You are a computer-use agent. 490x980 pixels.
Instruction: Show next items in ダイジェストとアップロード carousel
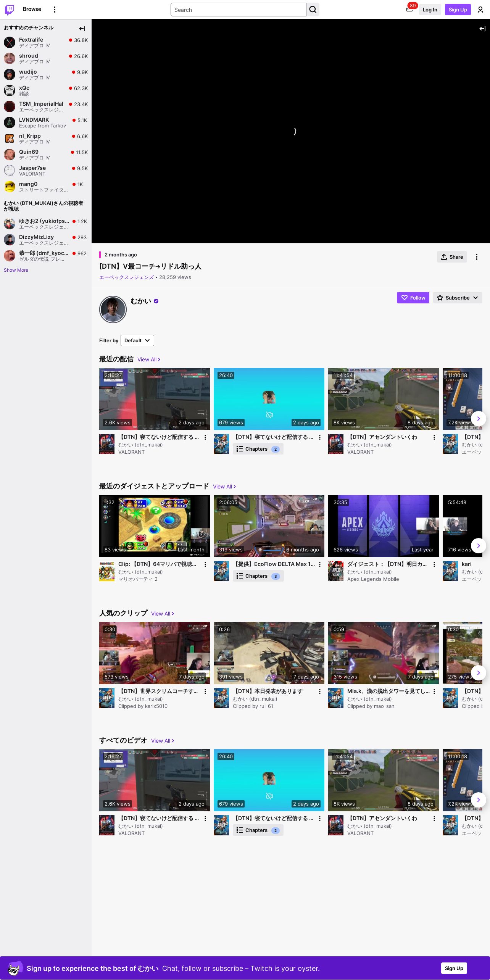click(479, 546)
